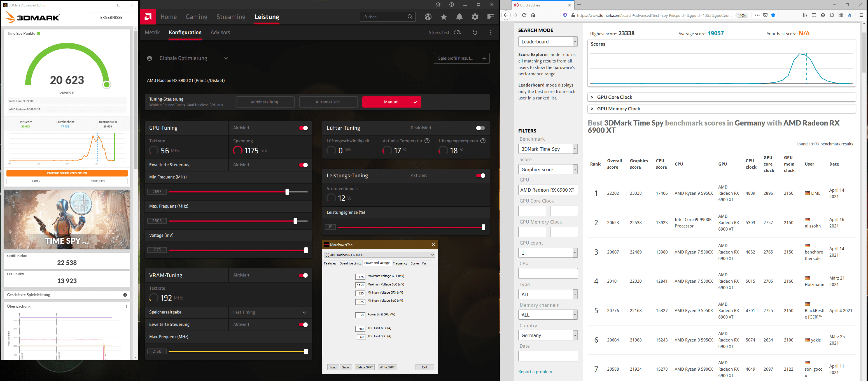Screen dimensions: 868x381
Task: Click the reset tuning arrow icon
Action: coord(475,32)
